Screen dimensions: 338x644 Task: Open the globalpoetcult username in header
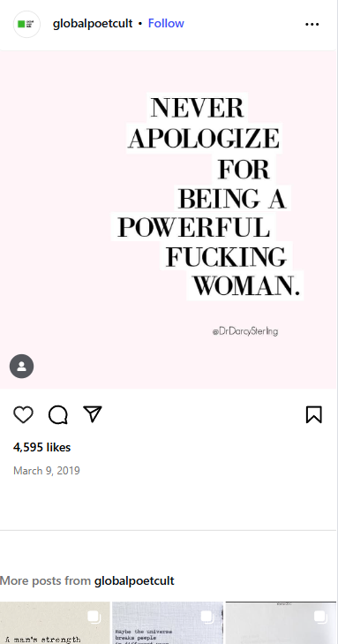(93, 24)
